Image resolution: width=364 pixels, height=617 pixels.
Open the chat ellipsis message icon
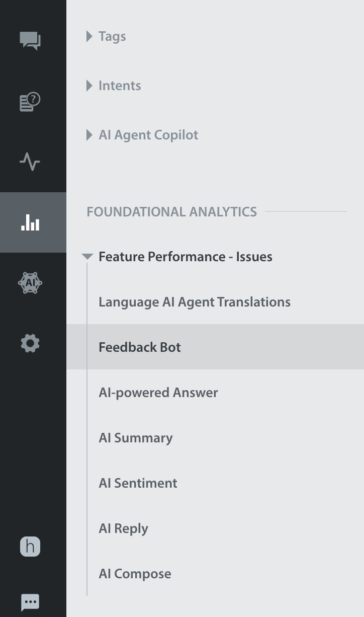30,602
